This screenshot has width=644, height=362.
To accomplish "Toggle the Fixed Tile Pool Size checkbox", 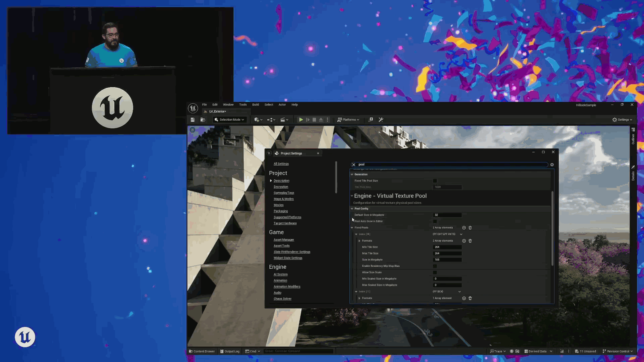I will click(x=435, y=181).
